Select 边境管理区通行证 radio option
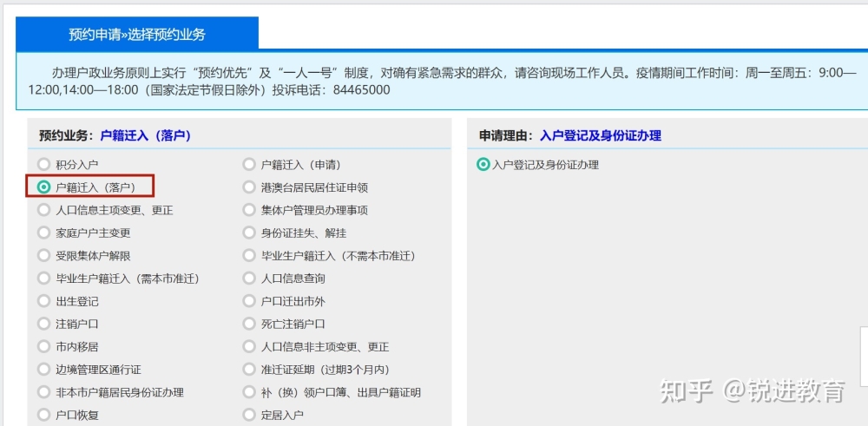 pyautogui.click(x=43, y=370)
